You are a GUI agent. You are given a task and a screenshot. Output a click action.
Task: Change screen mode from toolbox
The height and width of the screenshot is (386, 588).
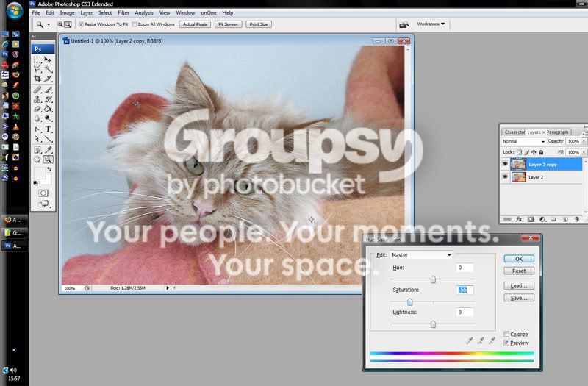[x=43, y=204]
